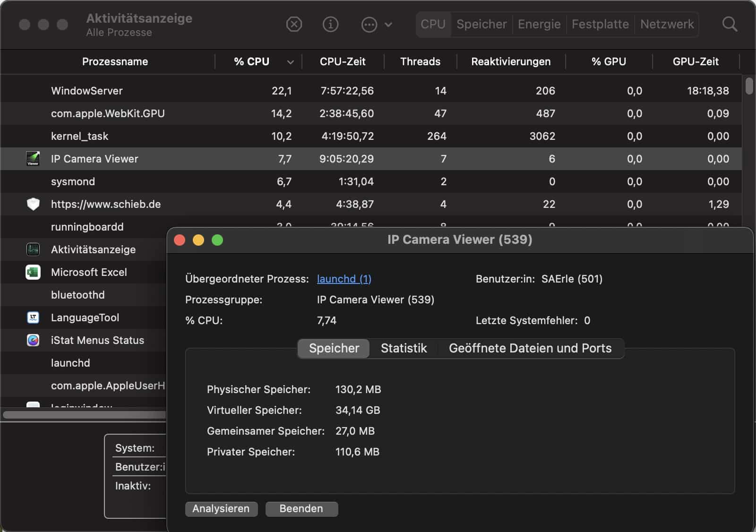Select the https://www.schieb.de process

point(371,204)
